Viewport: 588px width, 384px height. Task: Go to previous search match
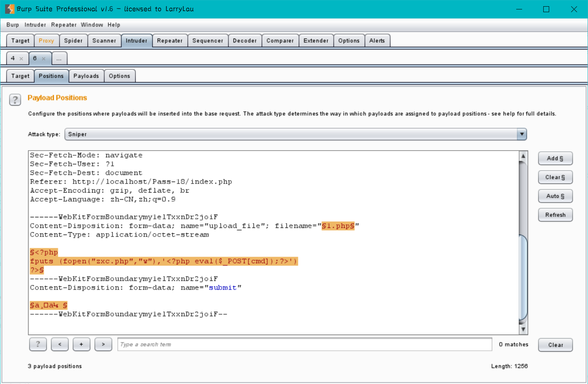point(60,344)
